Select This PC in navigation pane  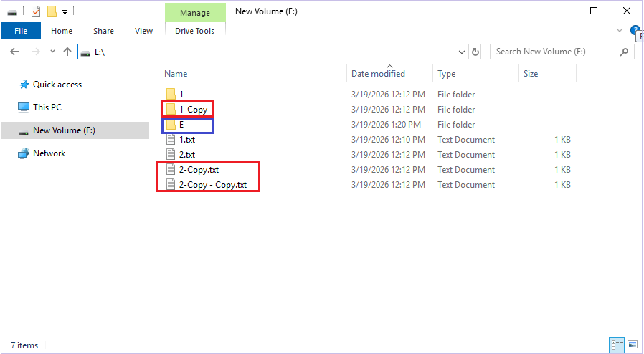pyautogui.click(x=47, y=107)
